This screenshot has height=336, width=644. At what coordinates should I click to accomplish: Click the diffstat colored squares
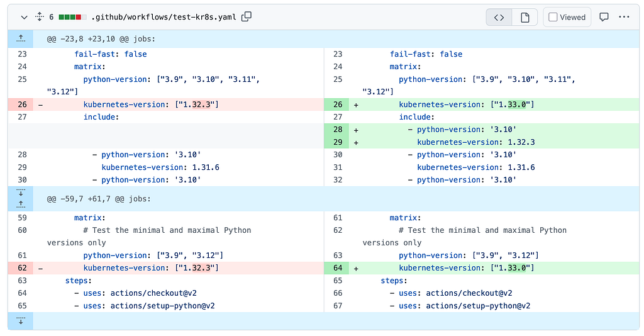73,17
